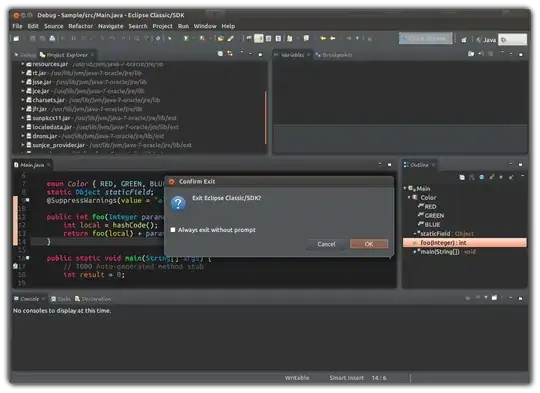This screenshot has width=540, height=393.
Task: Expand the sunjce_provider.jar tree node
Action: point(23,145)
